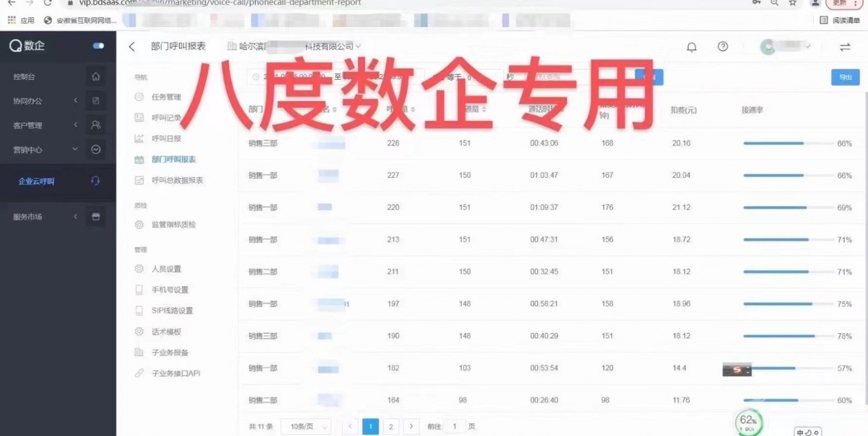Click the notification bell icon
This screenshot has height=436, width=868.
coord(691,47)
